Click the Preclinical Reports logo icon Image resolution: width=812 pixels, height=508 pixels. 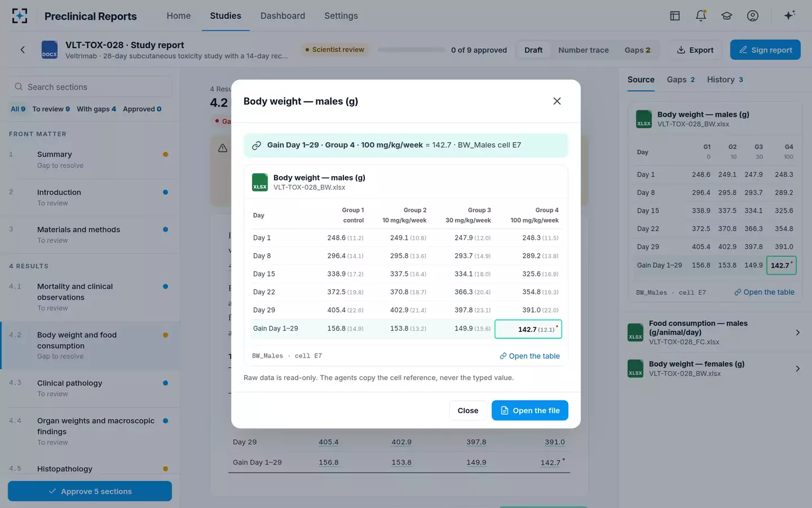pyautogui.click(x=20, y=16)
